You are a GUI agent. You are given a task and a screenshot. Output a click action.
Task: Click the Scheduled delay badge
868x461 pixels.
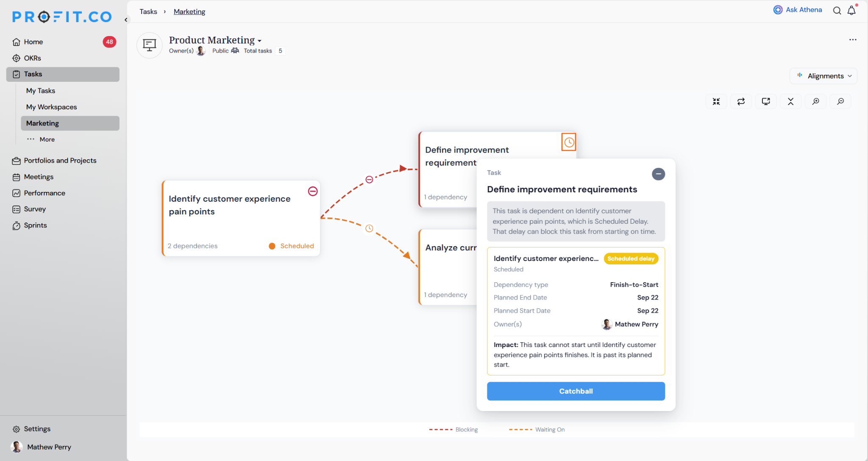point(631,258)
